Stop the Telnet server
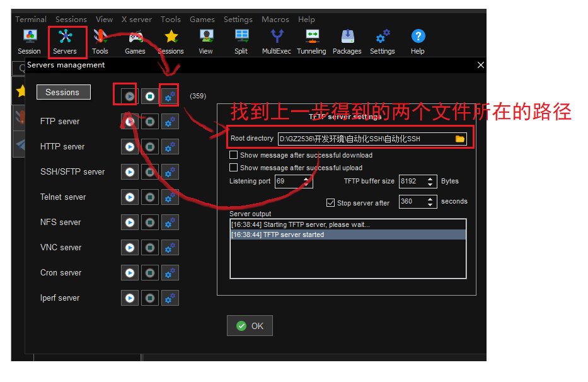 click(150, 197)
